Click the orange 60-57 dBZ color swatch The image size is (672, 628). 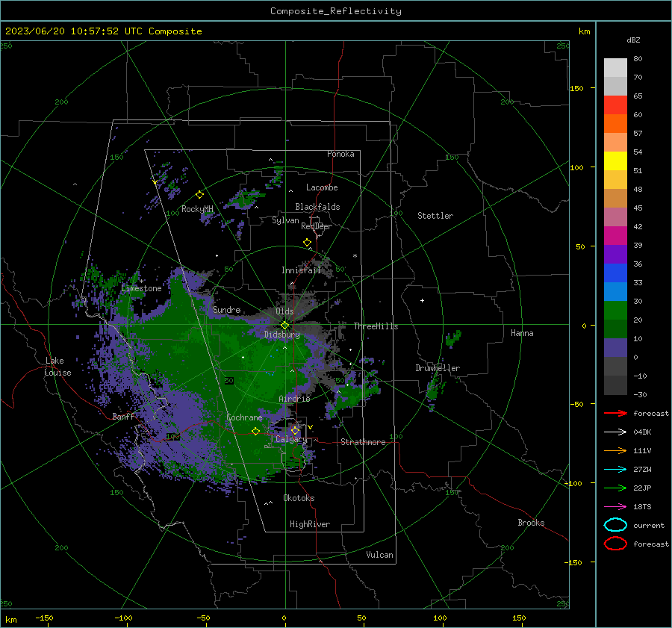click(x=615, y=124)
